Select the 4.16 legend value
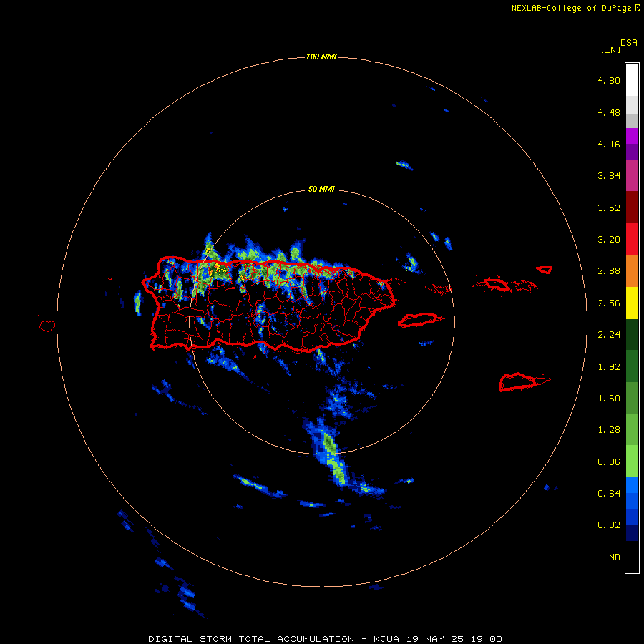Screen dimensions: 644x644 [x=609, y=144]
